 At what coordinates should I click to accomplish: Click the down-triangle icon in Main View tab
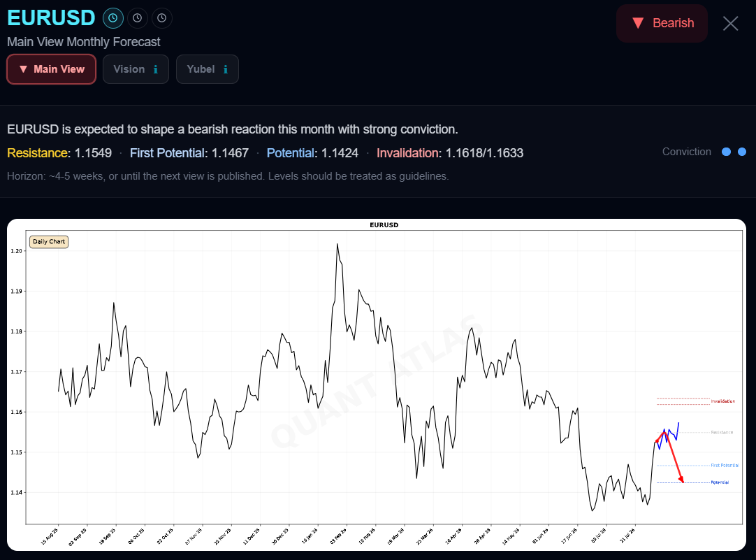tap(23, 69)
